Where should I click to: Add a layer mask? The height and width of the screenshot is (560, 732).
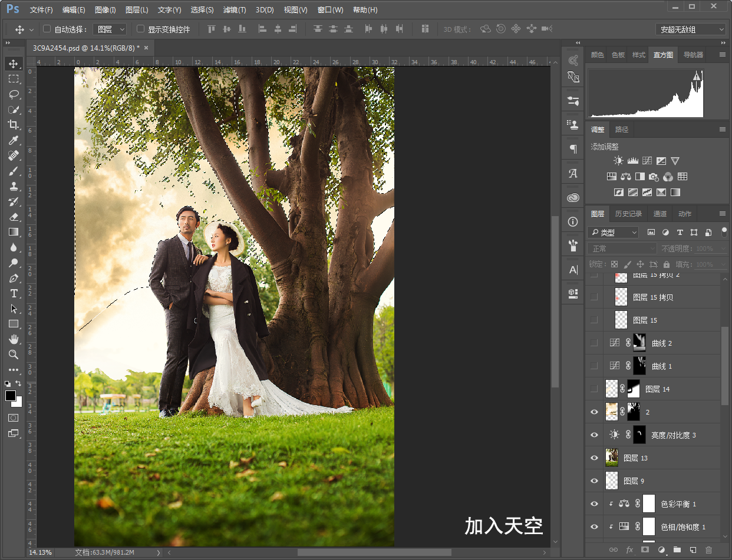click(x=645, y=549)
